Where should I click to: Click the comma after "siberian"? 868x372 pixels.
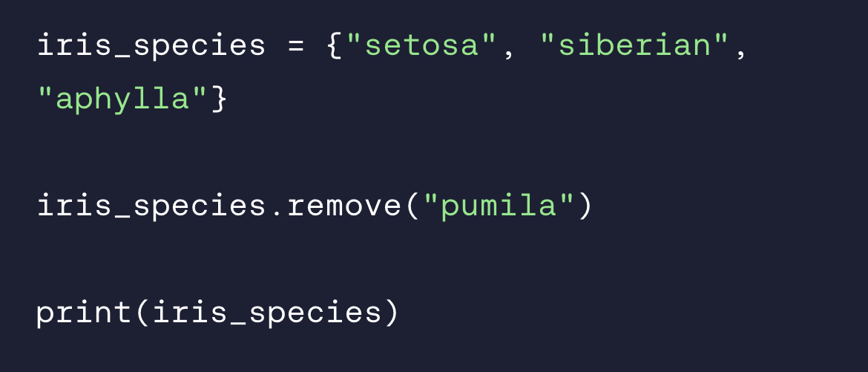[x=741, y=50]
